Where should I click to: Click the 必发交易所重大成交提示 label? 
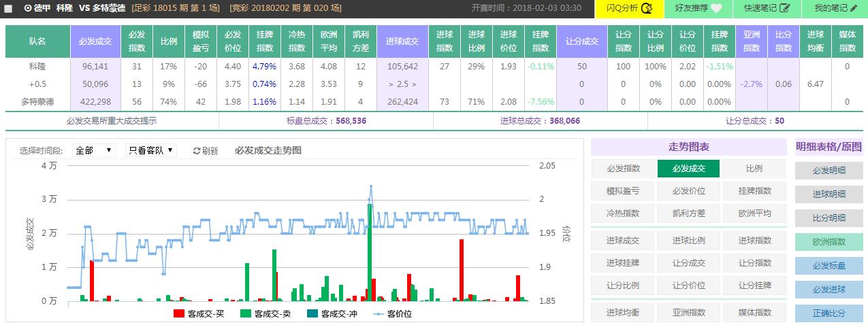(112, 121)
